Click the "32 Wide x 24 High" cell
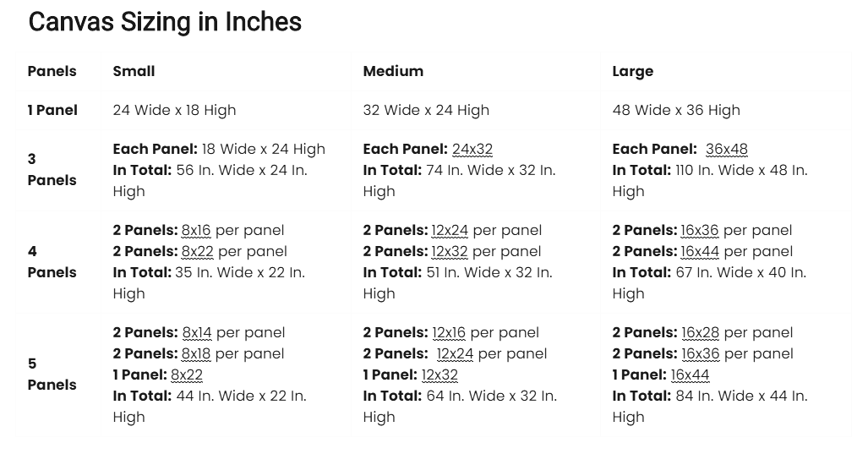This screenshot has height=454, width=868. click(x=426, y=110)
